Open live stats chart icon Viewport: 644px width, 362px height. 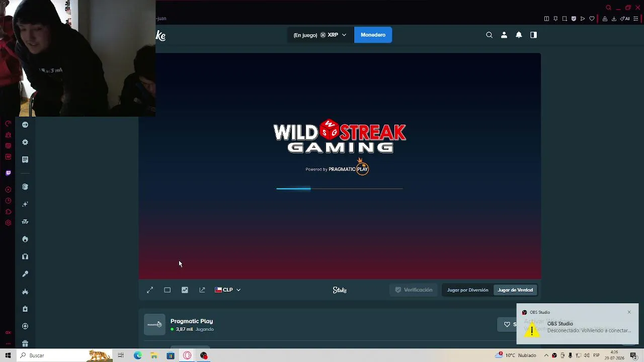(x=185, y=290)
